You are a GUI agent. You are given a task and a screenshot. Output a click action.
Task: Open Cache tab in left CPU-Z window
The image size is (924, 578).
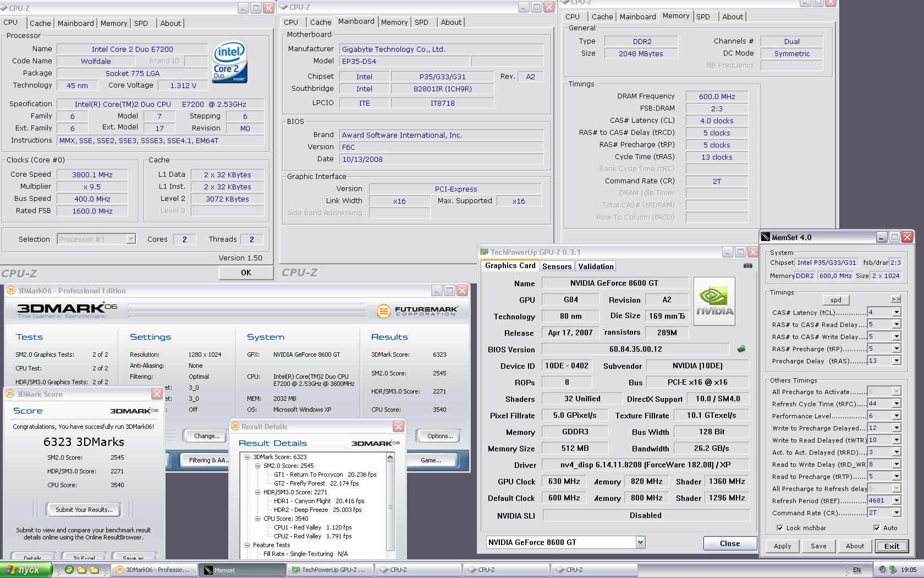pyautogui.click(x=40, y=23)
